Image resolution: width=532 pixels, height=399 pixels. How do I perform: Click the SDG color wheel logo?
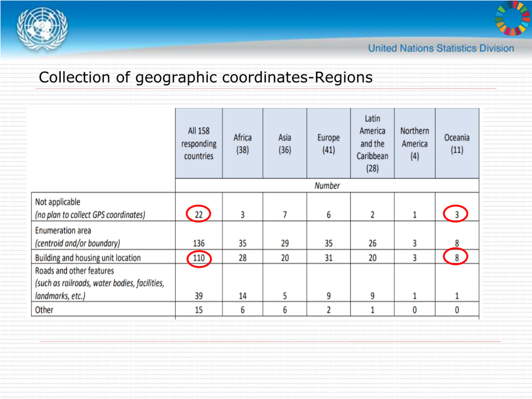pos(512,18)
